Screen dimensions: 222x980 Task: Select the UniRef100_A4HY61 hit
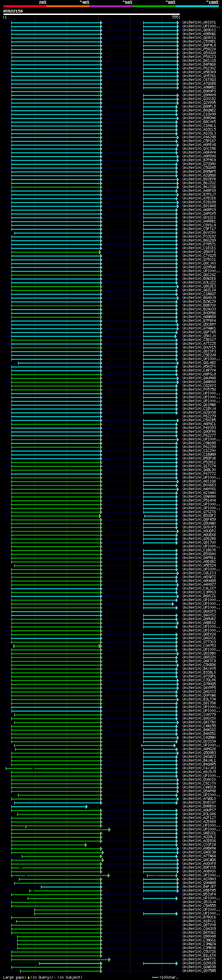199,489
